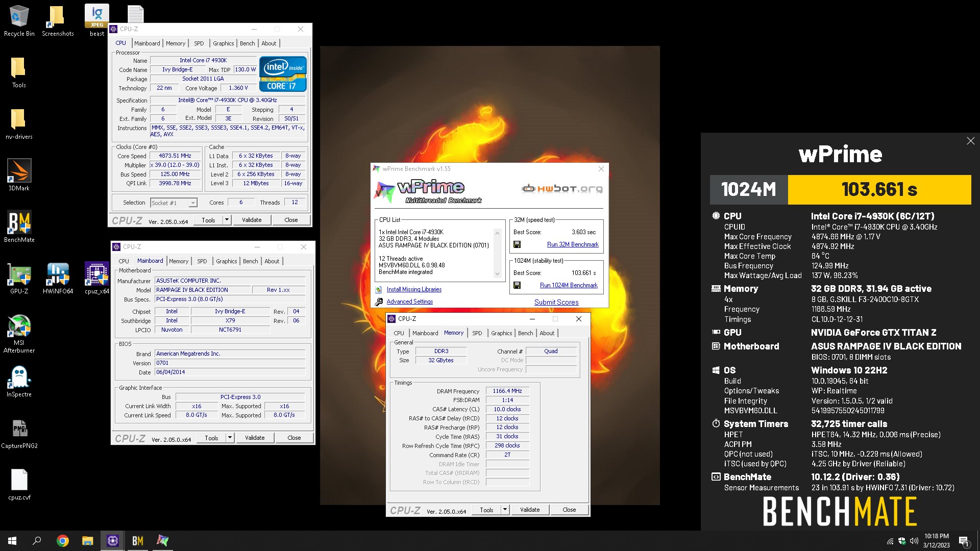980x551 pixels.
Task: Switch to Mainboard tab in top CPU-Z window
Action: coord(147,43)
